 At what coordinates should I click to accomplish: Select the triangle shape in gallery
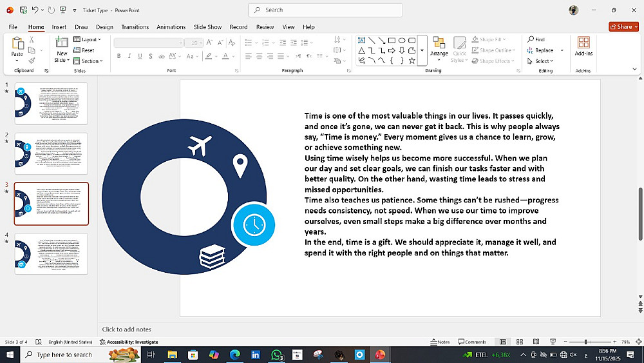pos(361,50)
